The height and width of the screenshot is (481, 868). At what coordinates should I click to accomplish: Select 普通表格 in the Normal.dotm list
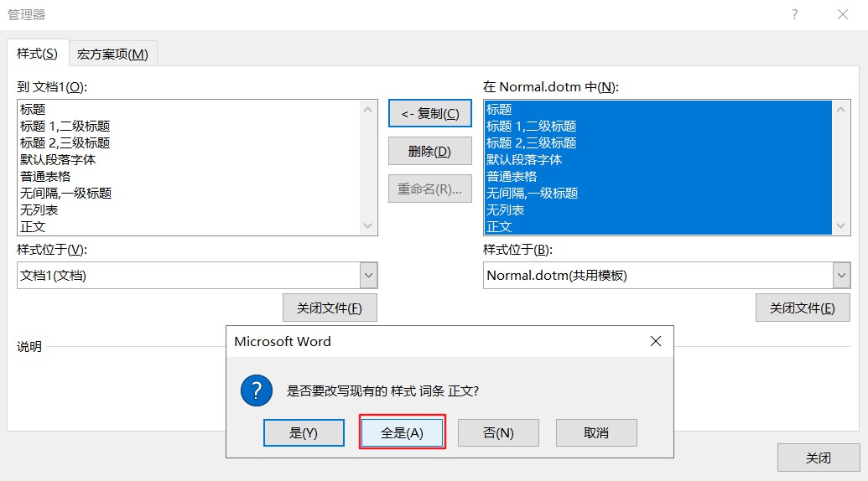(x=658, y=176)
